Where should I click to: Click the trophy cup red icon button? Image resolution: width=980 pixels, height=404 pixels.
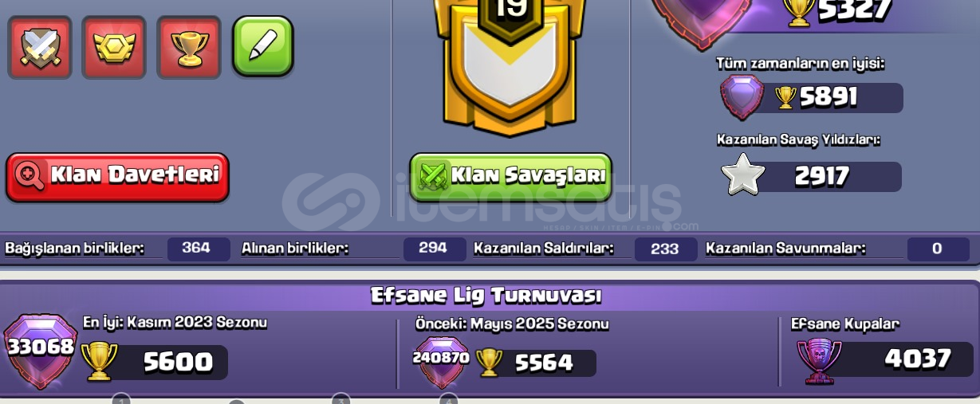(x=189, y=48)
